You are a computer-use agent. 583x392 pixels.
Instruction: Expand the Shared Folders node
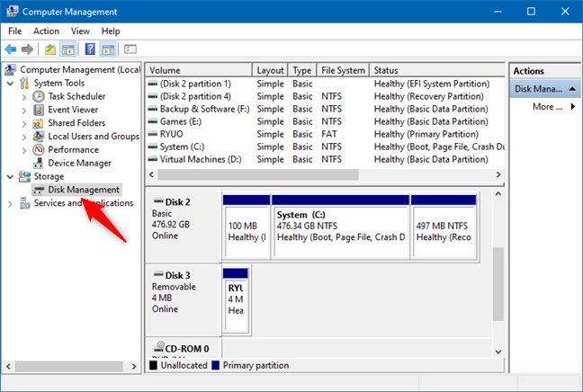pos(24,124)
